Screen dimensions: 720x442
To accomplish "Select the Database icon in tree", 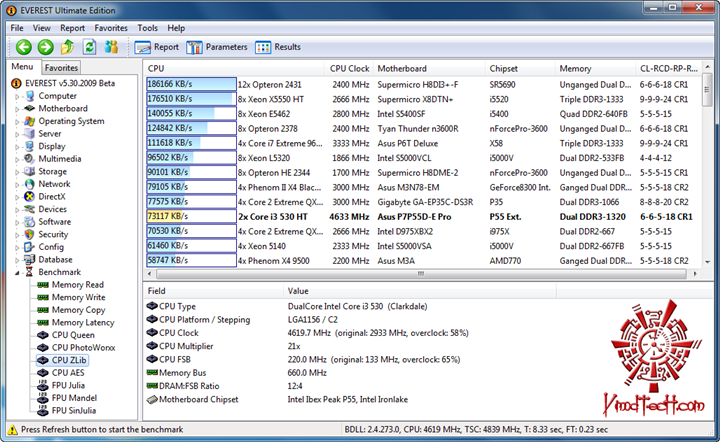I will 29,259.
